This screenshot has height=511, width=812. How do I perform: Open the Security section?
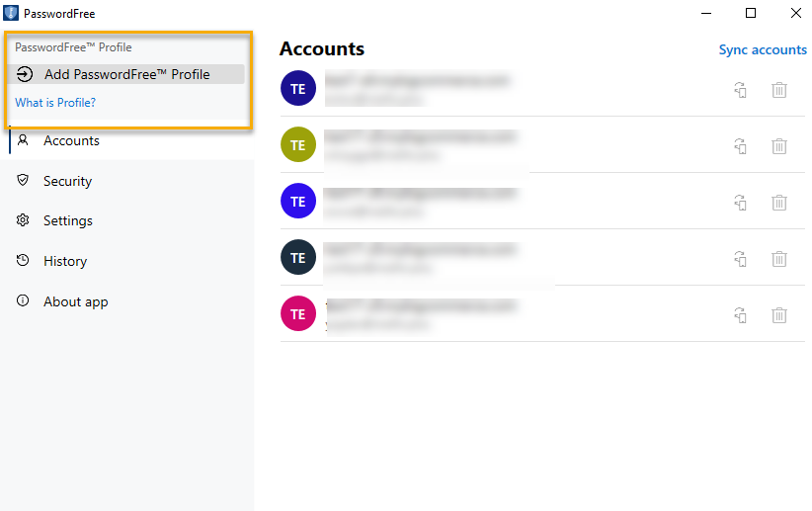[x=67, y=181]
